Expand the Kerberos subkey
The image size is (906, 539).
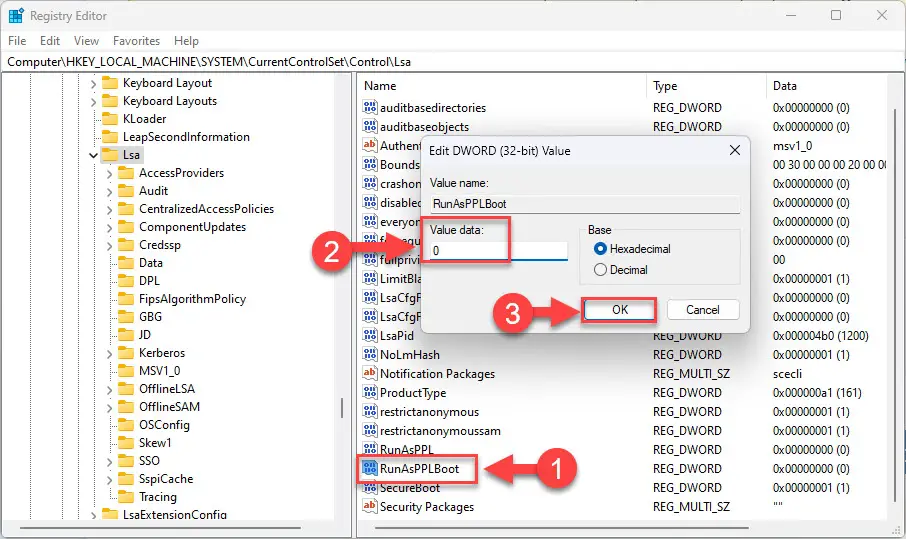point(109,354)
